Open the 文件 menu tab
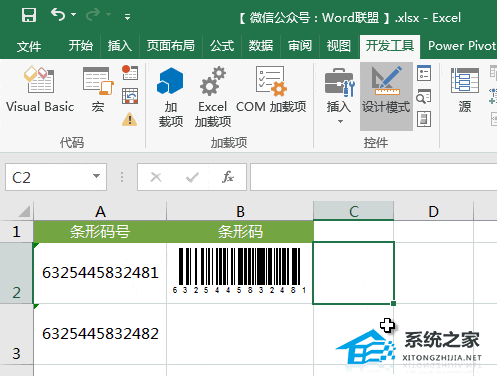 tap(29, 46)
